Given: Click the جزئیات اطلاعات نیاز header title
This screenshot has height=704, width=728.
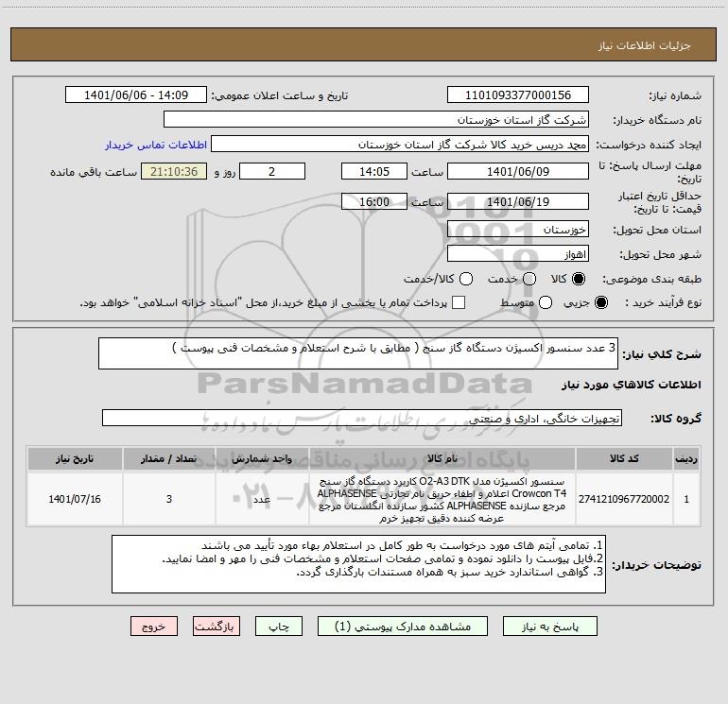Looking at the screenshot, I should 645,45.
